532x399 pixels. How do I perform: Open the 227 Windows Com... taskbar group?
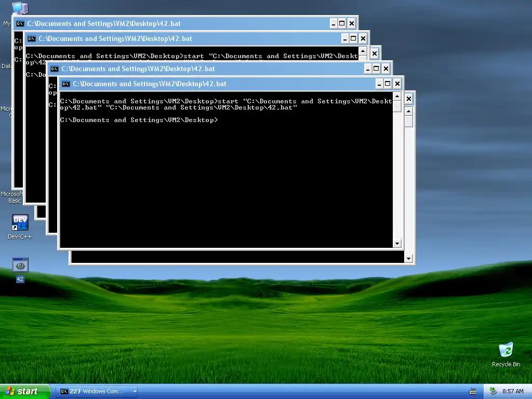click(97, 392)
